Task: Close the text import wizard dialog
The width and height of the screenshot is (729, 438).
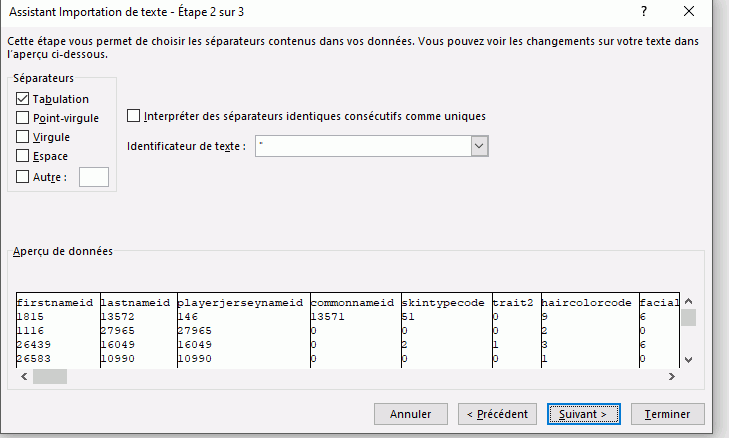Action: [x=689, y=11]
